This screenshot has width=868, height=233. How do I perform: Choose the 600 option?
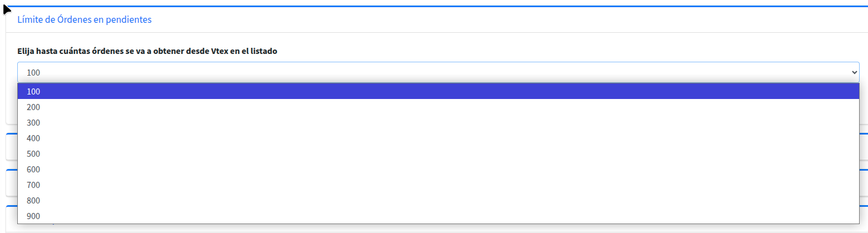coord(33,169)
